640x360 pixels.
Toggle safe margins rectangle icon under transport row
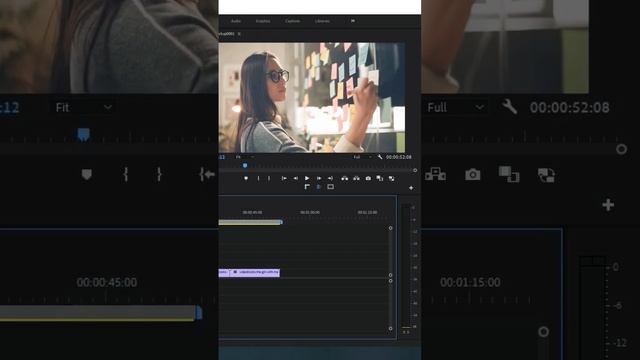pyautogui.click(x=330, y=187)
